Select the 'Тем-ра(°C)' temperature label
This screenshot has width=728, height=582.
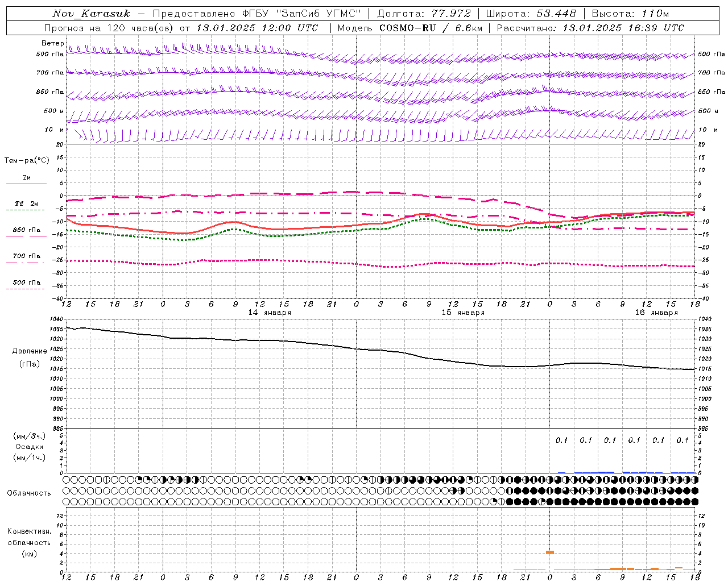27,161
